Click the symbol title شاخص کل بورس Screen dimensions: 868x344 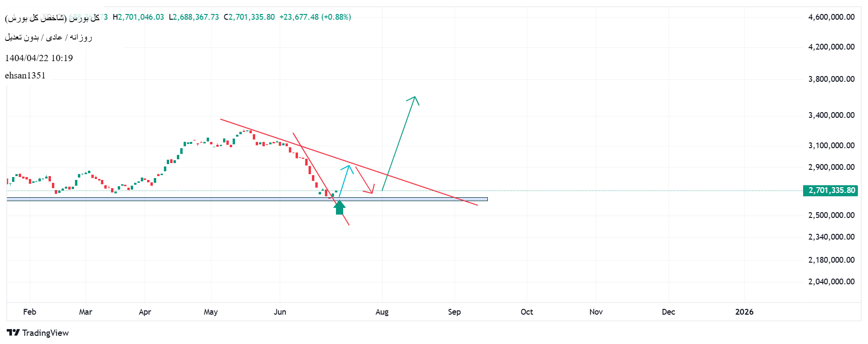point(52,18)
